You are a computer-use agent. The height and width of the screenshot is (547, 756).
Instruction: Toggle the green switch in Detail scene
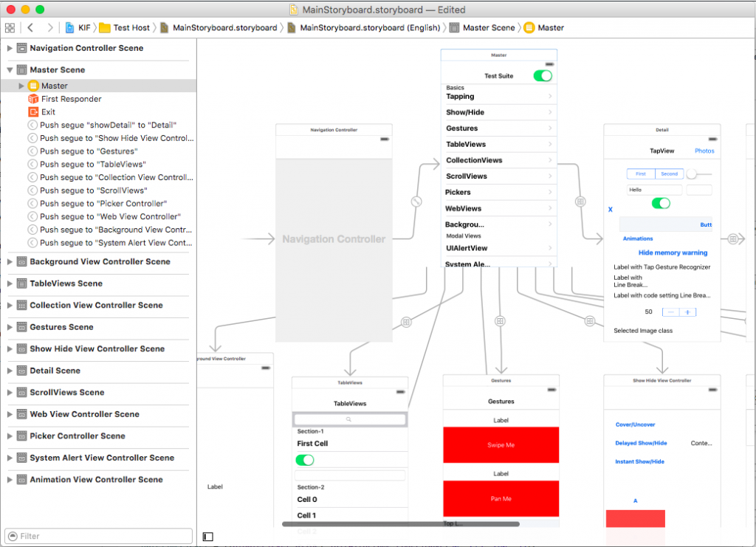pos(661,203)
